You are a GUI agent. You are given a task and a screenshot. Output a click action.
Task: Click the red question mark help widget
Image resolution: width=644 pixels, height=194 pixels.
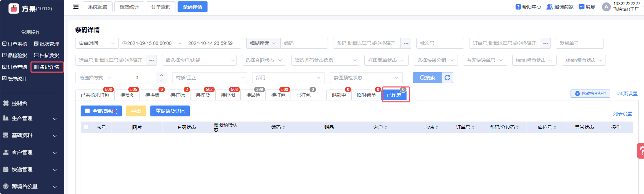(x=641, y=150)
